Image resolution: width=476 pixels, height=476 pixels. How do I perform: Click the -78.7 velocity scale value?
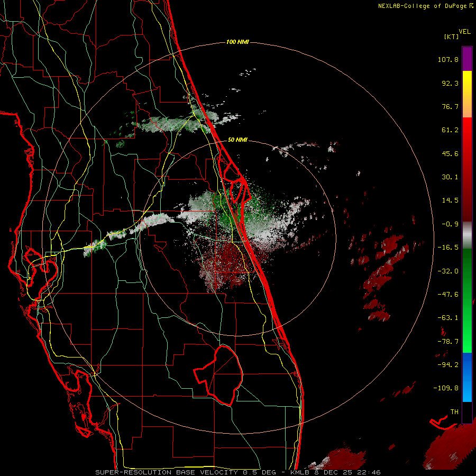coord(448,342)
